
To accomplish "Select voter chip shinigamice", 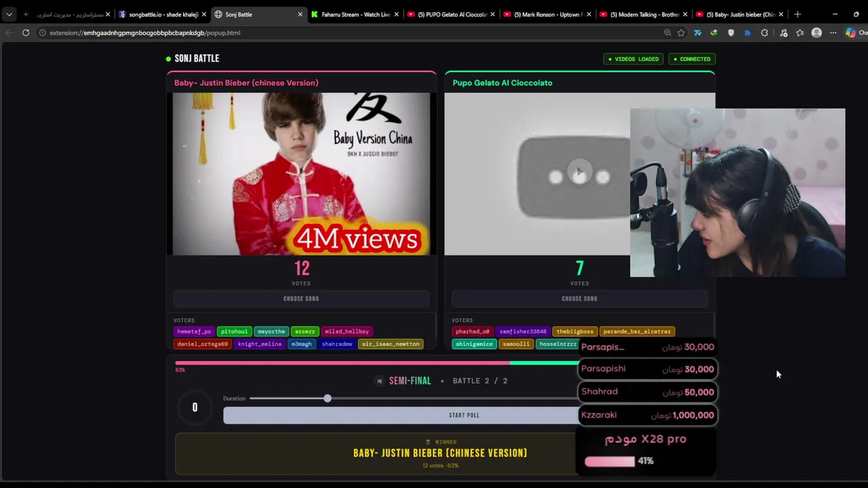I will [474, 344].
